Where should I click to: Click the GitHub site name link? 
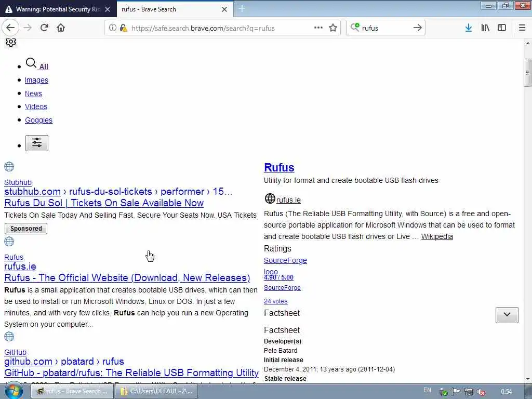click(x=15, y=352)
